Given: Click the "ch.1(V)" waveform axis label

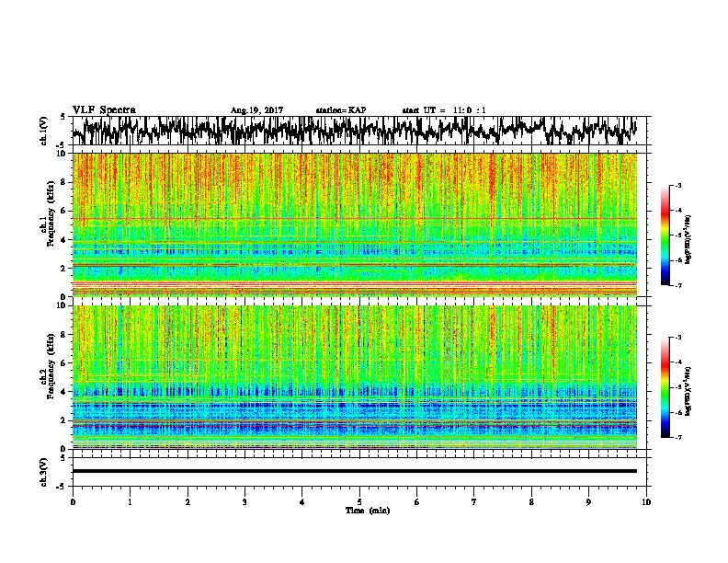Looking at the screenshot, I should pos(44,131).
